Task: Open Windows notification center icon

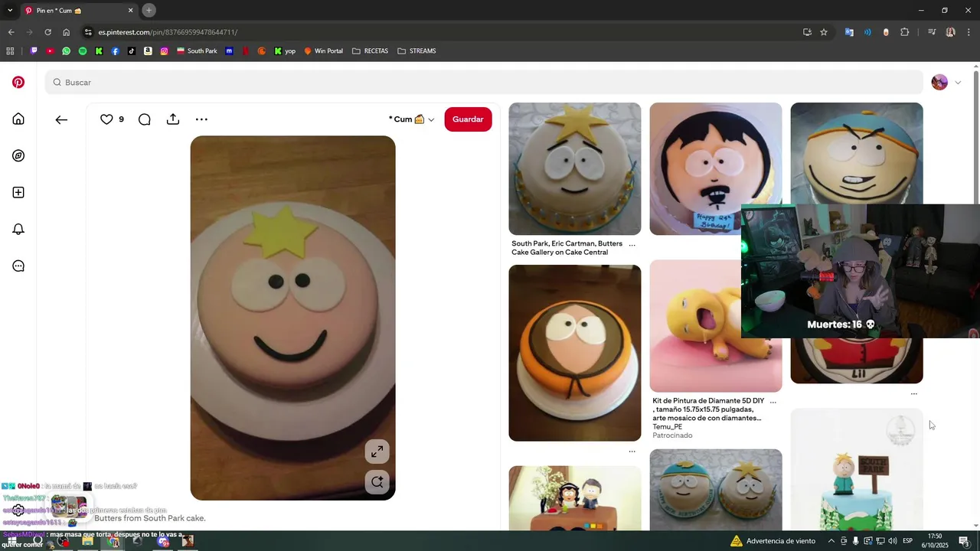Action: (963, 541)
